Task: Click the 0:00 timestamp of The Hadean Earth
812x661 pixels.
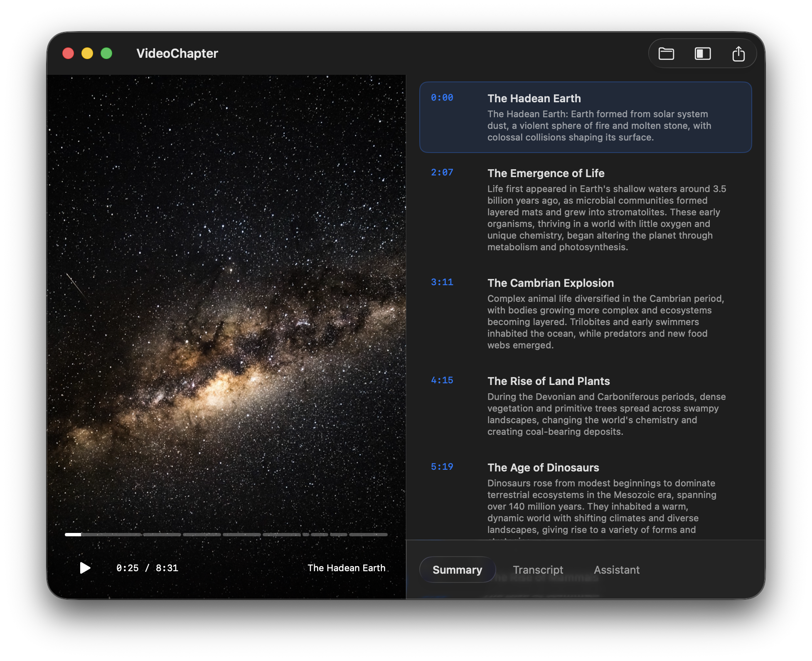Action: click(442, 97)
